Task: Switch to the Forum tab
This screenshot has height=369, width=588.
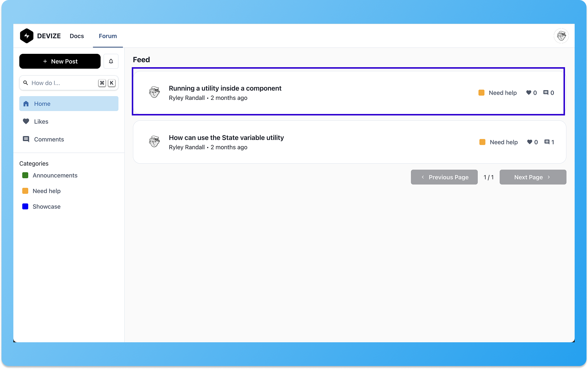Action: tap(108, 36)
